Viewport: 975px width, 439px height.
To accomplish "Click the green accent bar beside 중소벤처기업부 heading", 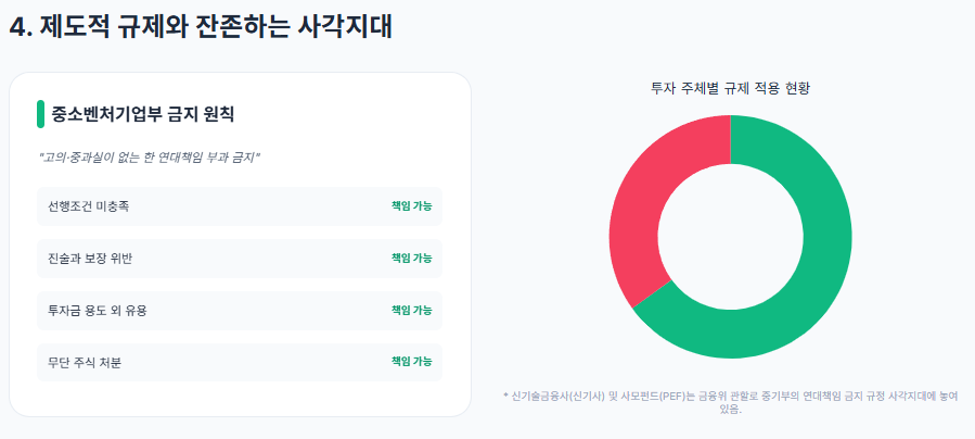I will point(40,114).
